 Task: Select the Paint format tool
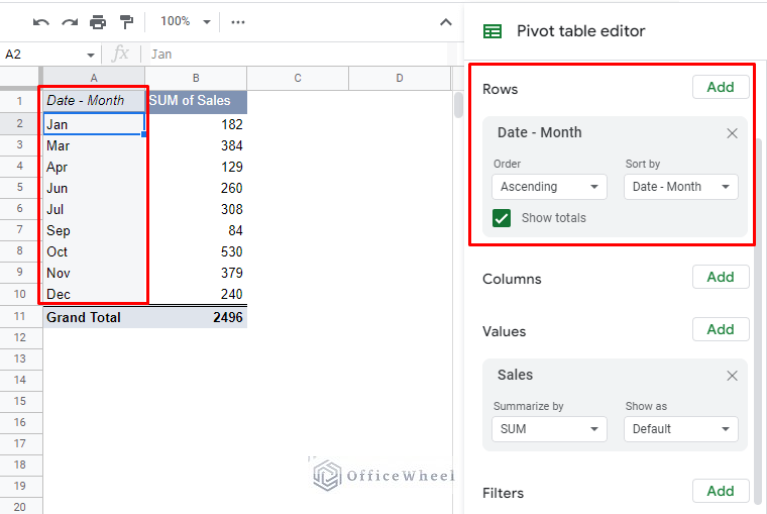click(126, 21)
